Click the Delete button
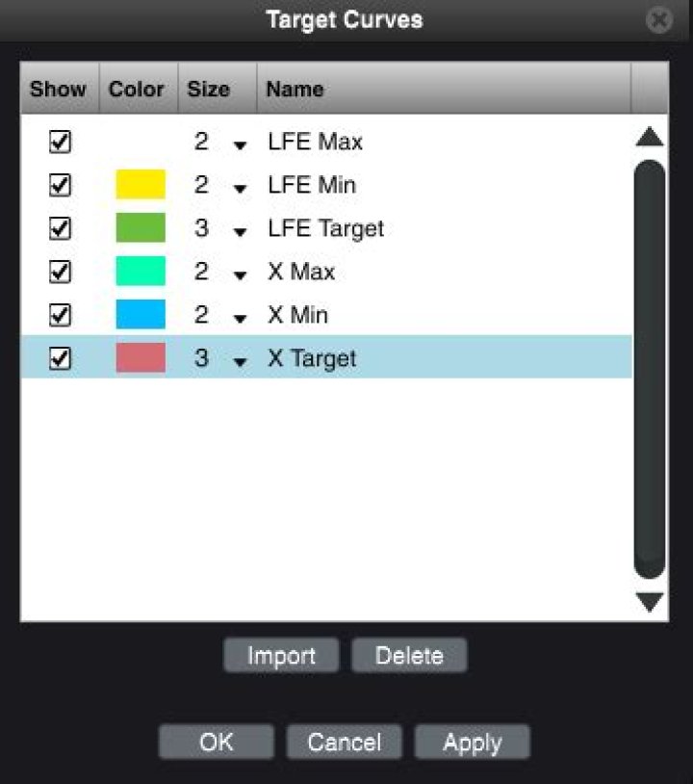 (409, 656)
